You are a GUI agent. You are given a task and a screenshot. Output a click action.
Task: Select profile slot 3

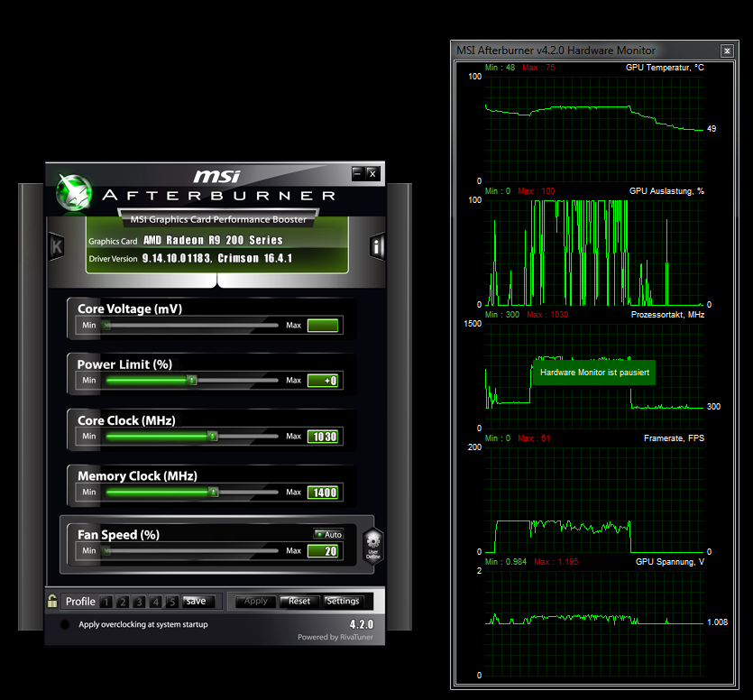click(x=139, y=602)
